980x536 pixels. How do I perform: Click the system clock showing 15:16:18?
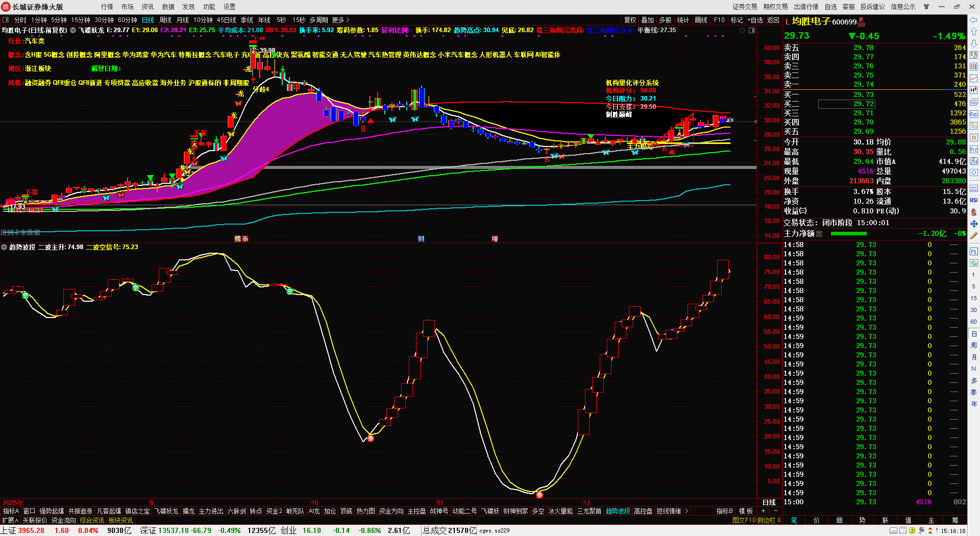click(953, 531)
